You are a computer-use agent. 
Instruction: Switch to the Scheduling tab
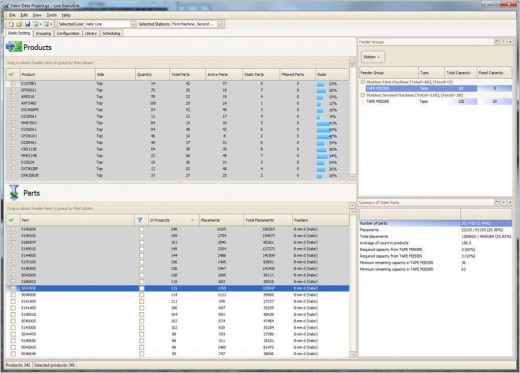click(111, 33)
